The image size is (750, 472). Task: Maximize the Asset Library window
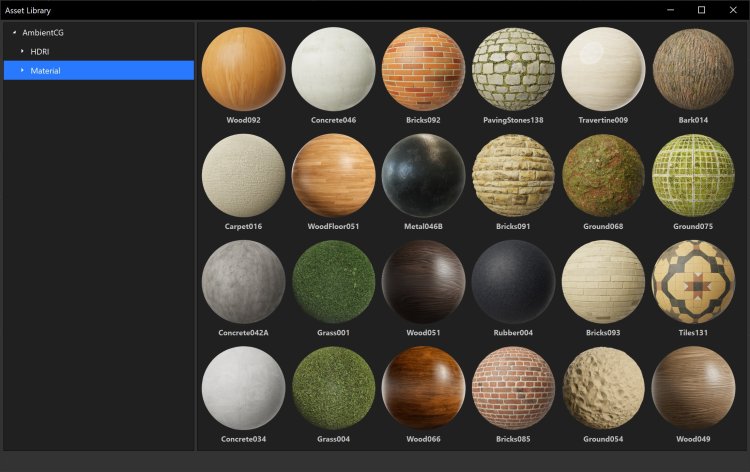(x=701, y=10)
